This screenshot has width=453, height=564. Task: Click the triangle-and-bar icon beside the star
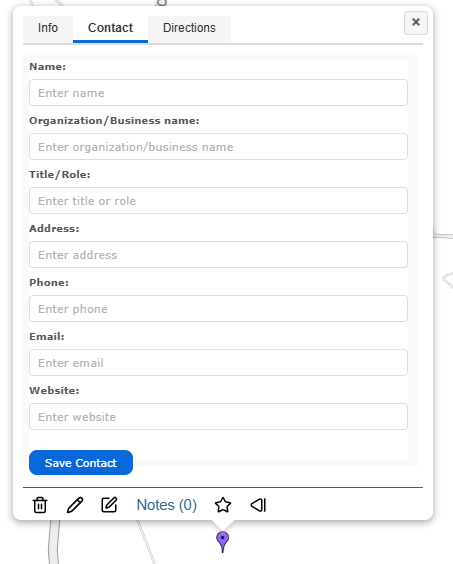[x=258, y=505]
